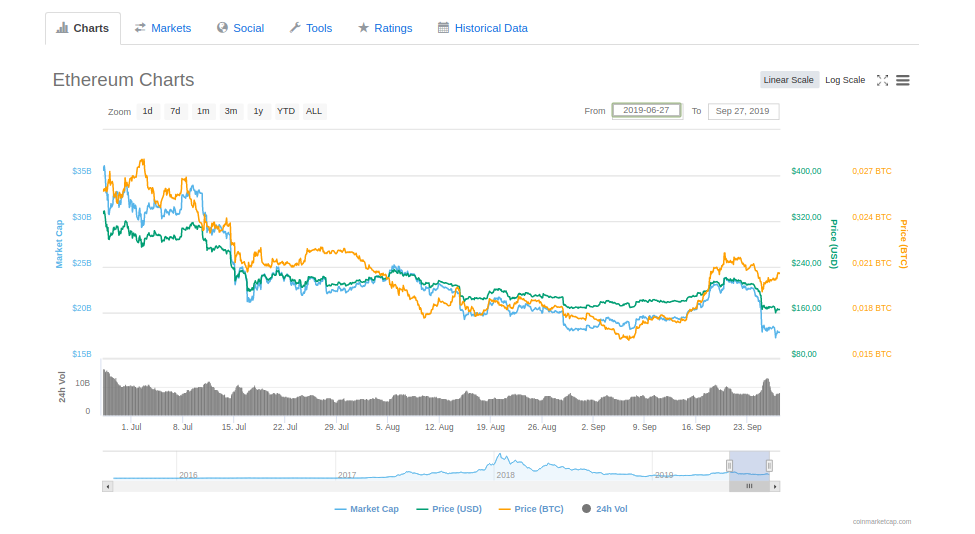Image resolution: width=975 pixels, height=534 pixels.
Task: Toggle the Market Cap legend series
Action: pos(367,509)
